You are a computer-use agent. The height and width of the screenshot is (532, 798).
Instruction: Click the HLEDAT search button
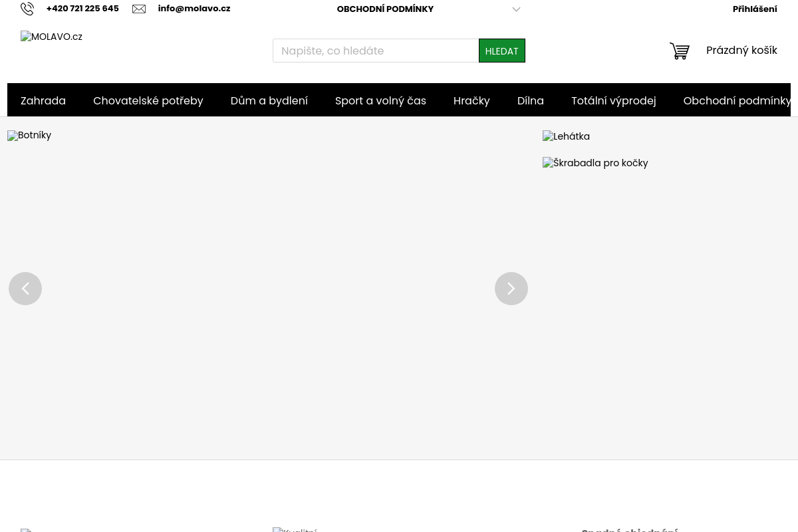point(502,51)
